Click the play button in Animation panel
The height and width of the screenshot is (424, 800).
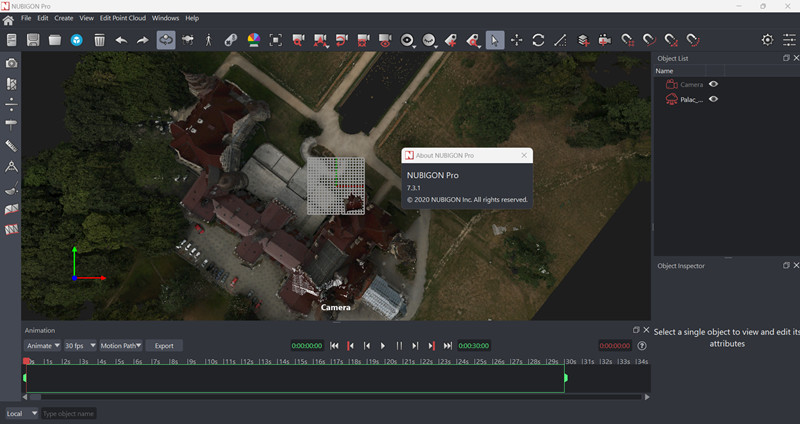point(383,346)
